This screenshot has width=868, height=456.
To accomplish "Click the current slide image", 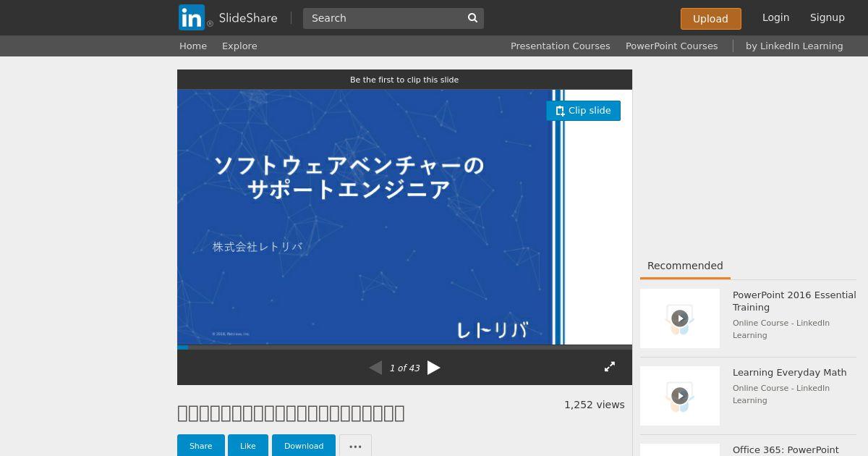I will click(x=404, y=217).
